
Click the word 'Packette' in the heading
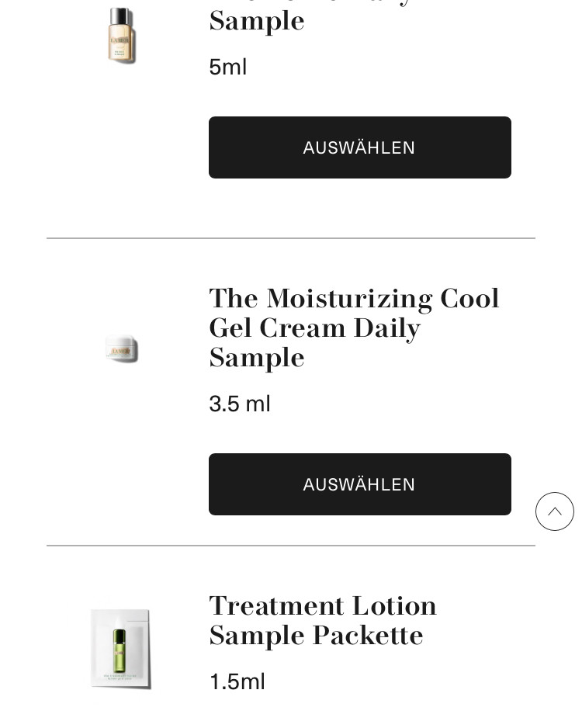point(369,636)
